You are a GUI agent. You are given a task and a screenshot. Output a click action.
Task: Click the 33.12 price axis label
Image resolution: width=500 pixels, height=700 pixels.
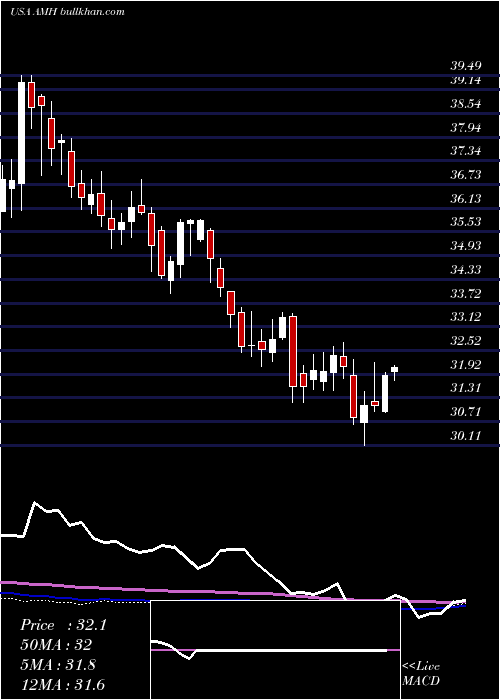[466, 317]
